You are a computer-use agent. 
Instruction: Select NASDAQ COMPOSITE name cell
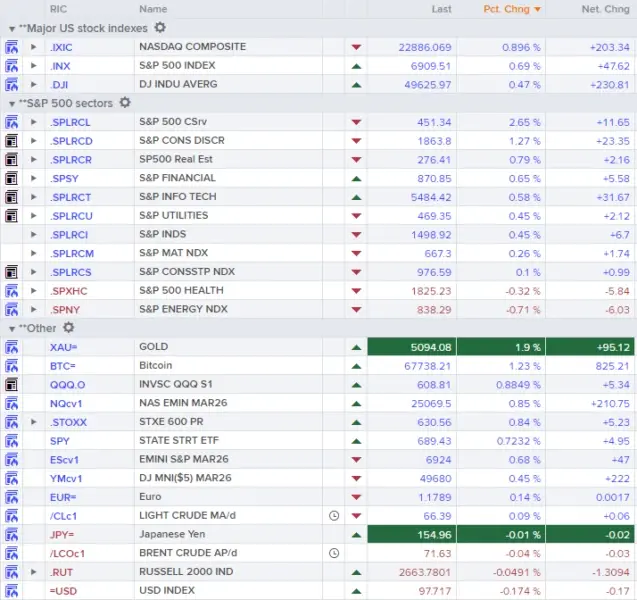point(228,47)
